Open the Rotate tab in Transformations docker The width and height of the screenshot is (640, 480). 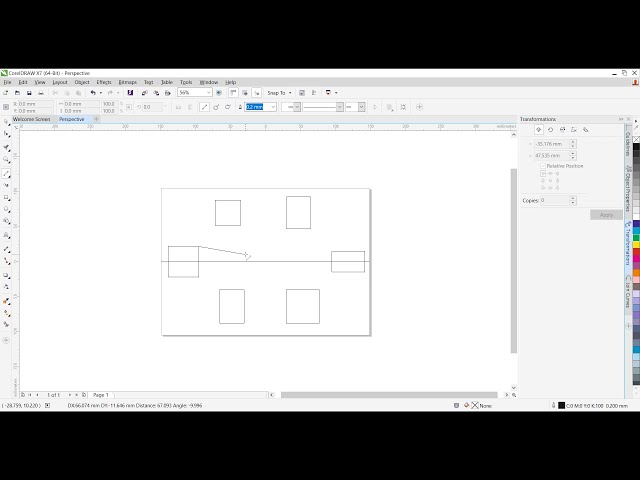[550, 130]
